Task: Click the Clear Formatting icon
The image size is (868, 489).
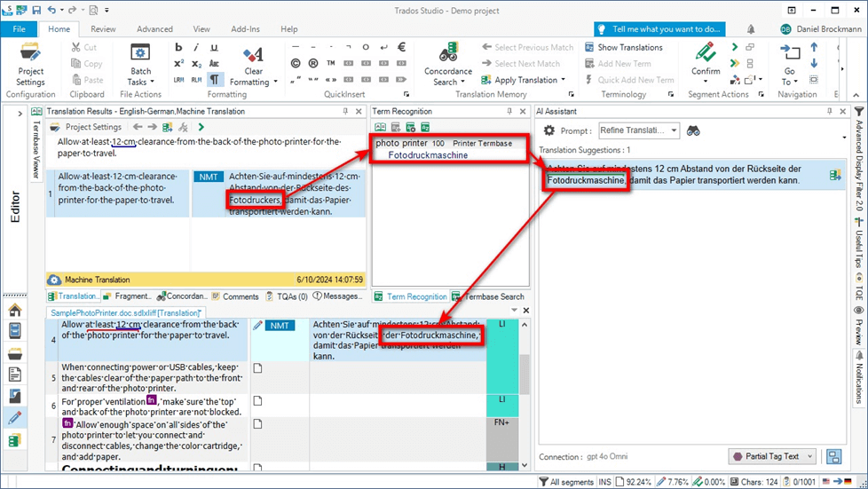Action: [x=254, y=55]
